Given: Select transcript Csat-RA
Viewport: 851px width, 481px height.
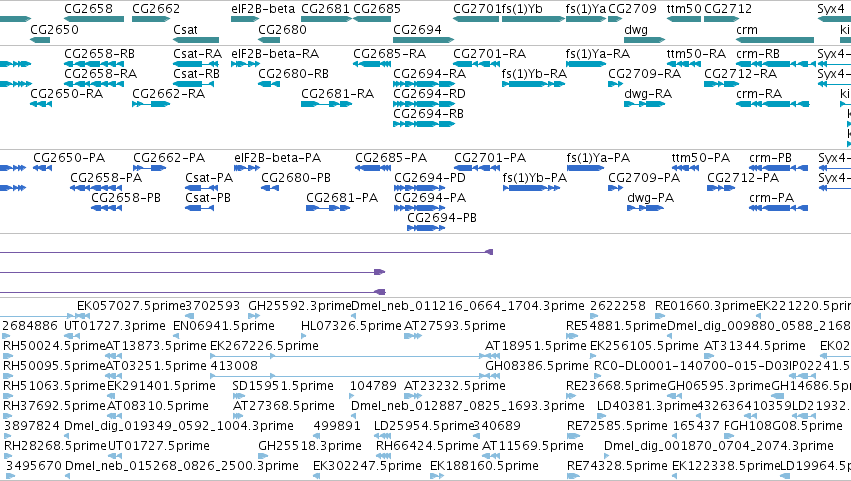Looking at the screenshot, I should pyautogui.click(x=196, y=64).
